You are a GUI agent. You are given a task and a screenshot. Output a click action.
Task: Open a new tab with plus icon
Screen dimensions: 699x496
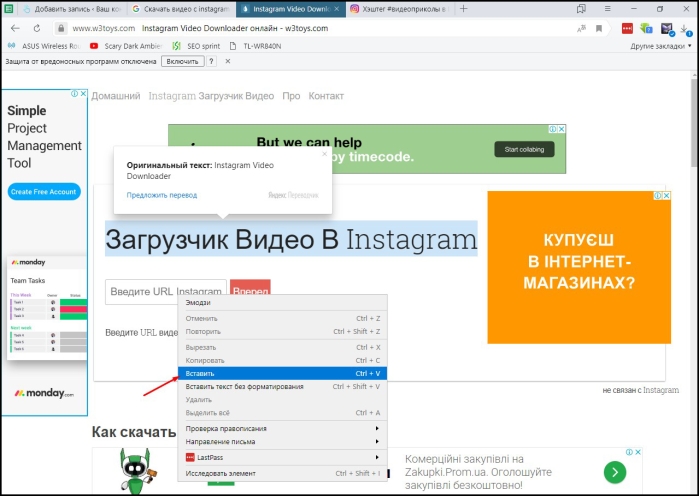tap(464, 8)
